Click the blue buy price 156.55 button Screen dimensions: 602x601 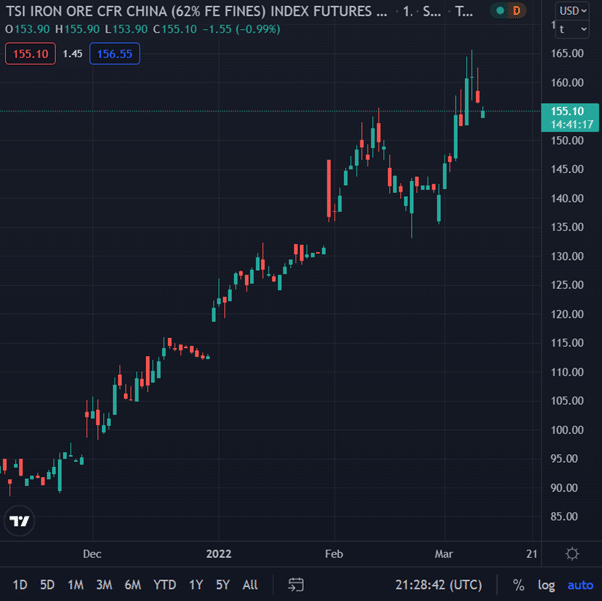tap(114, 54)
